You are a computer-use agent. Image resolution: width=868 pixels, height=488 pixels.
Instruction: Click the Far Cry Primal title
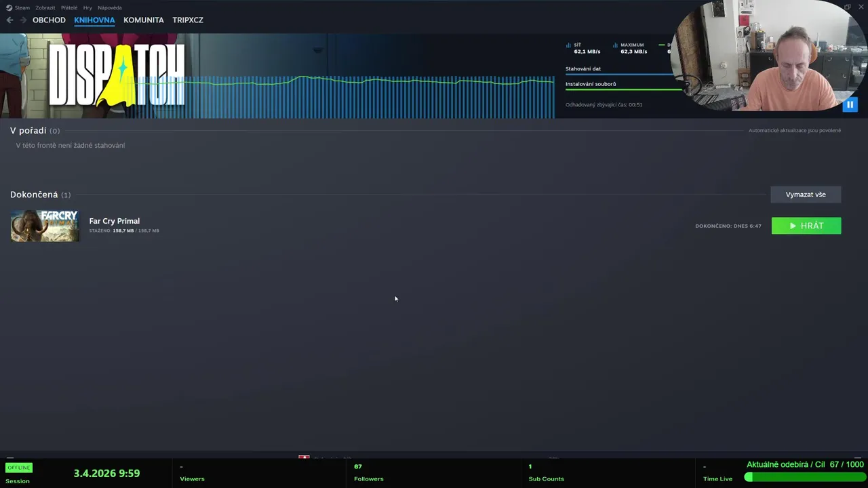pos(115,221)
